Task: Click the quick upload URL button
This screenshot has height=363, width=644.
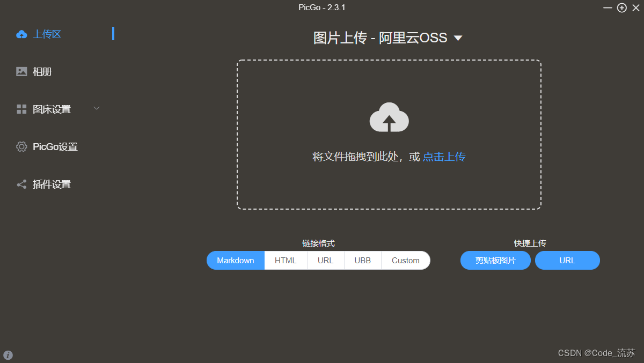Action: [567, 260]
